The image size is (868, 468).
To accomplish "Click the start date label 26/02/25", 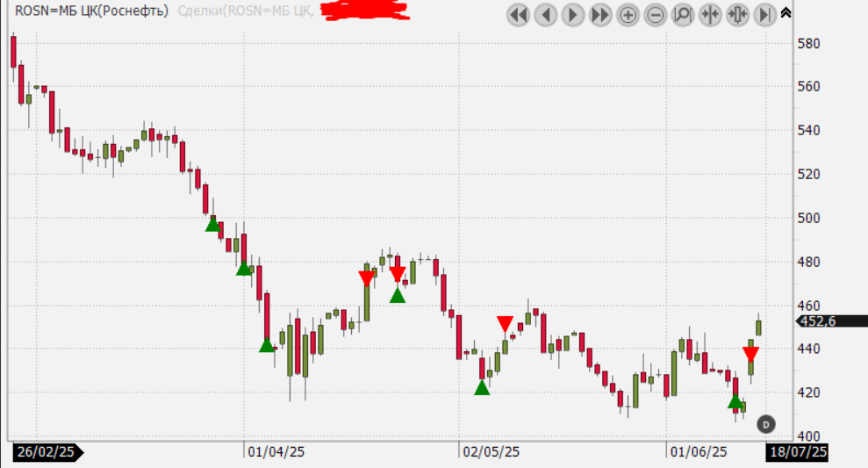I will point(47,452).
